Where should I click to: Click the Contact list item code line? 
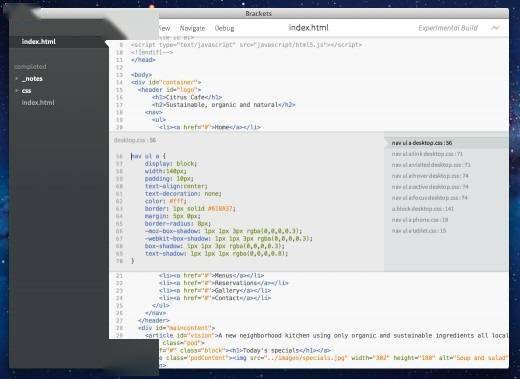215,298
